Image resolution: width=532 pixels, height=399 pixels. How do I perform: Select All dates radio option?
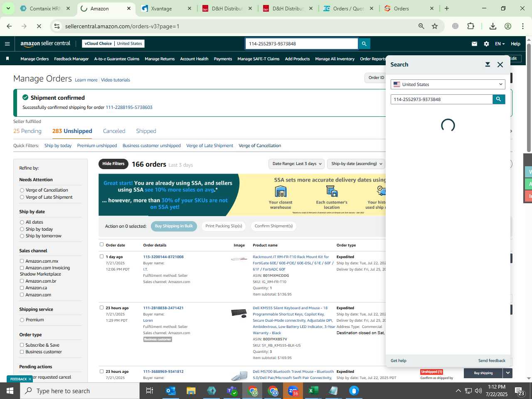tap(22, 222)
